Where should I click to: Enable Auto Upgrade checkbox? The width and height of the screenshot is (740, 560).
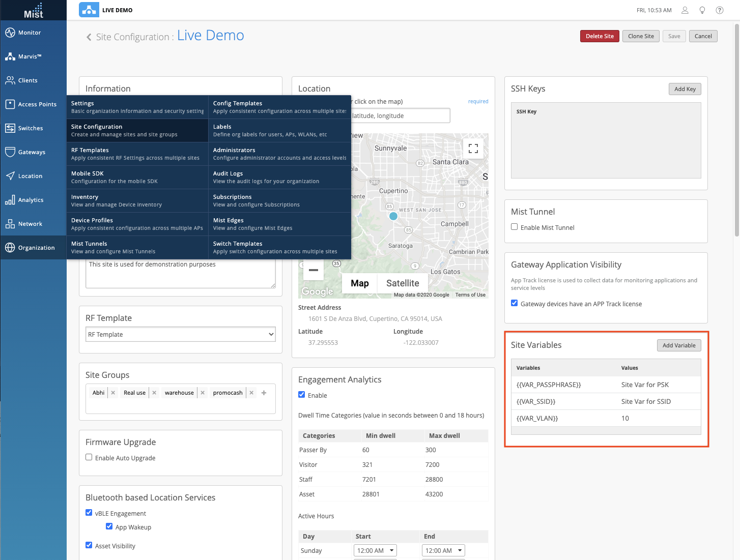tap(89, 457)
